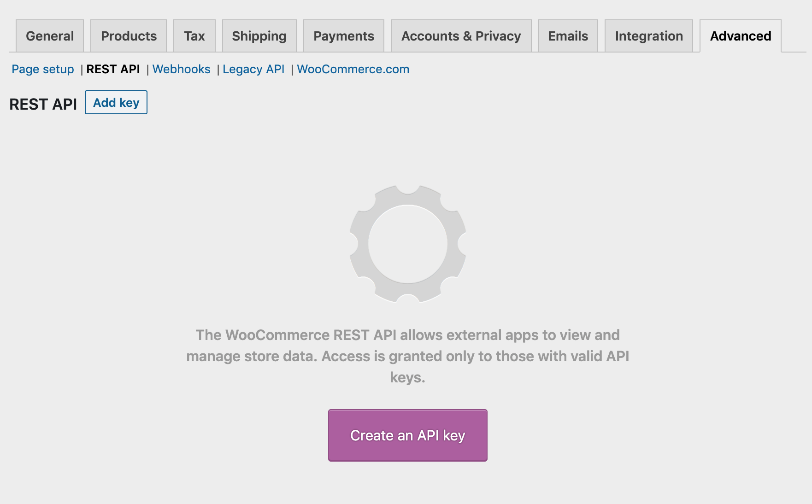Switch to the Products tab
This screenshot has width=812, height=504.
pyautogui.click(x=129, y=36)
